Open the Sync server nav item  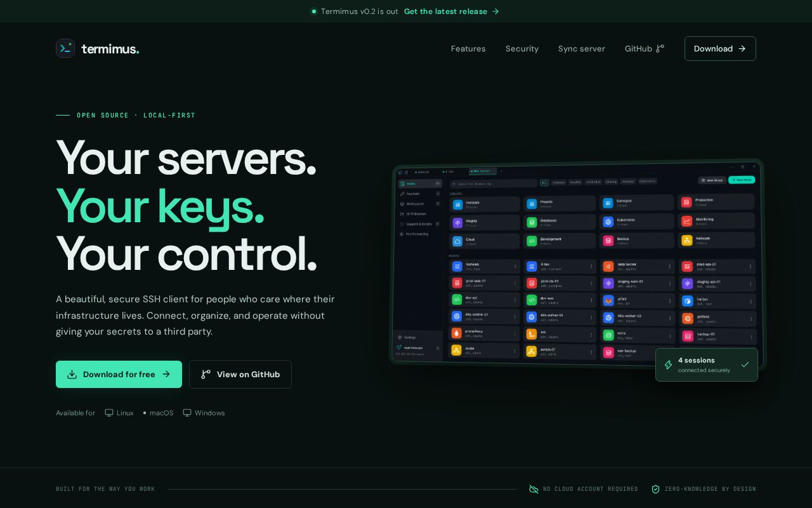582,49
